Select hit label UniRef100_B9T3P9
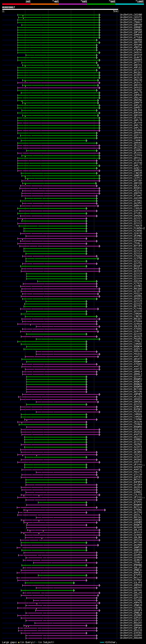This screenshot has width=146, height=644. click(x=131, y=246)
